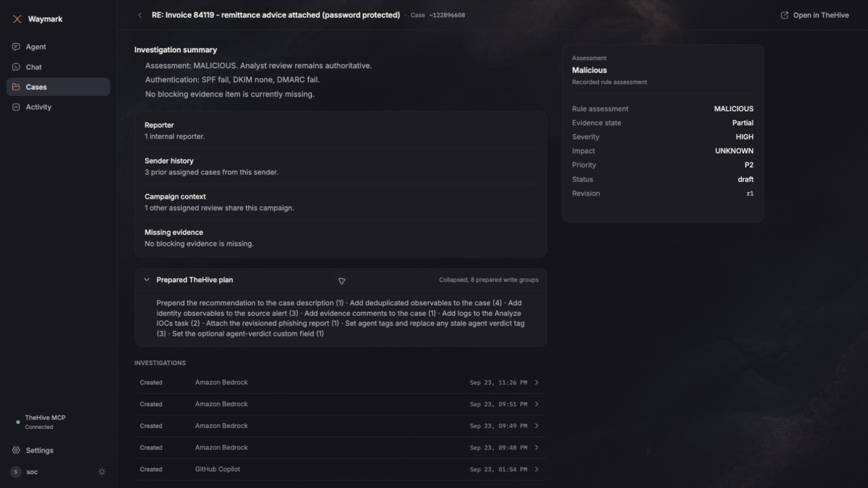Click the Waymark logo icon

pyautogui.click(x=17, y=19)
